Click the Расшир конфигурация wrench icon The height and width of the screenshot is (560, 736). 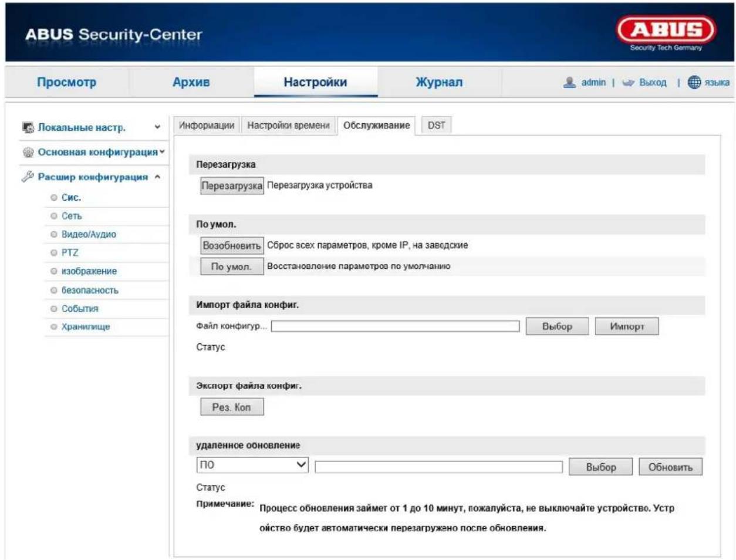point(28,177)
